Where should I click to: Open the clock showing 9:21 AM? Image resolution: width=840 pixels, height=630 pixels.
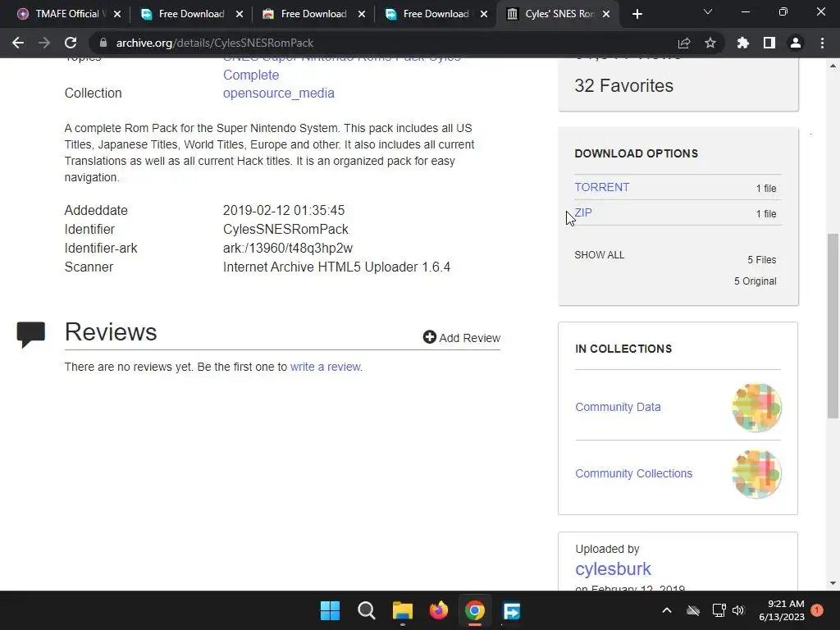pos(782,610)
